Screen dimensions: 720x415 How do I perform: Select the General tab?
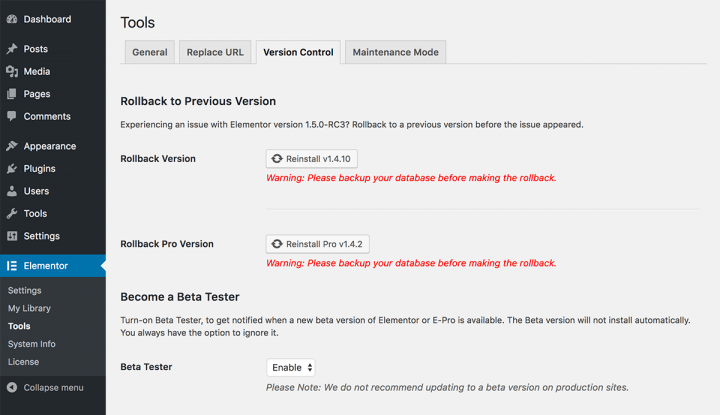click(x=149, y=52)
